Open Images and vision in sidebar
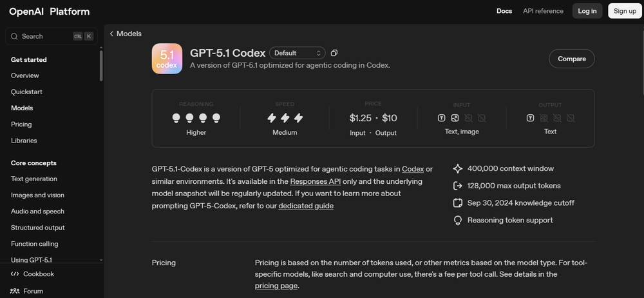Viewport: 644px width, 298px height. [37, 195]
